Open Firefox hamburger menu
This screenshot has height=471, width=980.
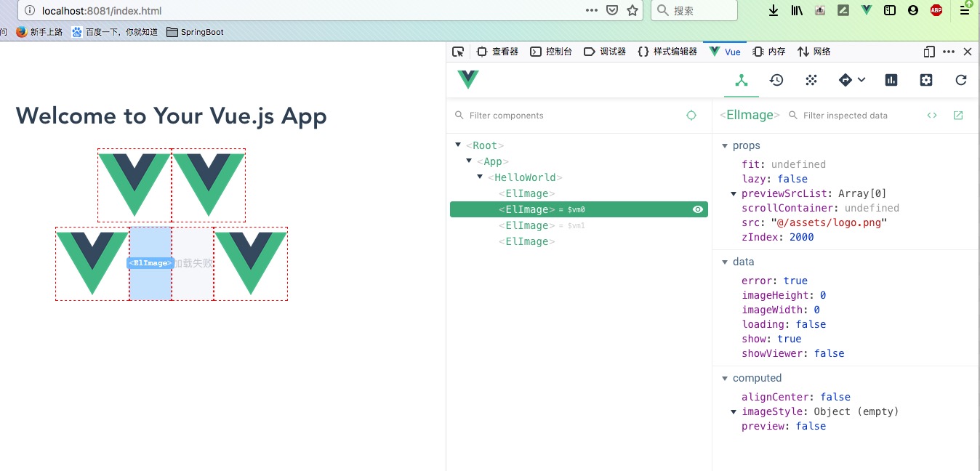(965, 10)
